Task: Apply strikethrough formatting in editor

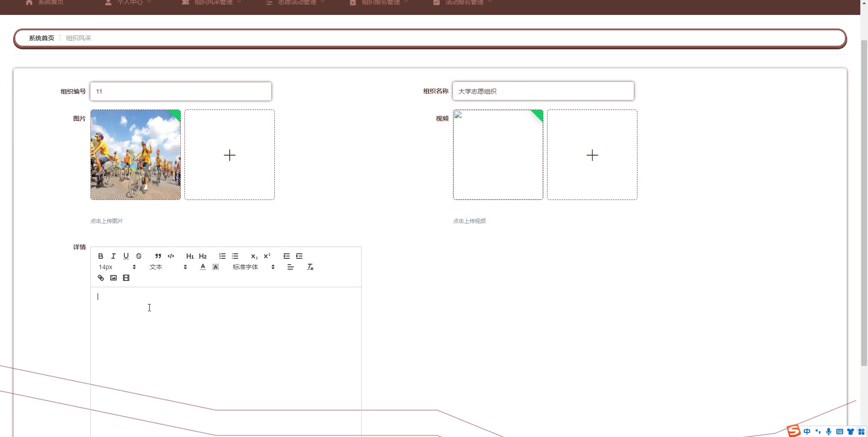Action: click(x=139, y=256)
